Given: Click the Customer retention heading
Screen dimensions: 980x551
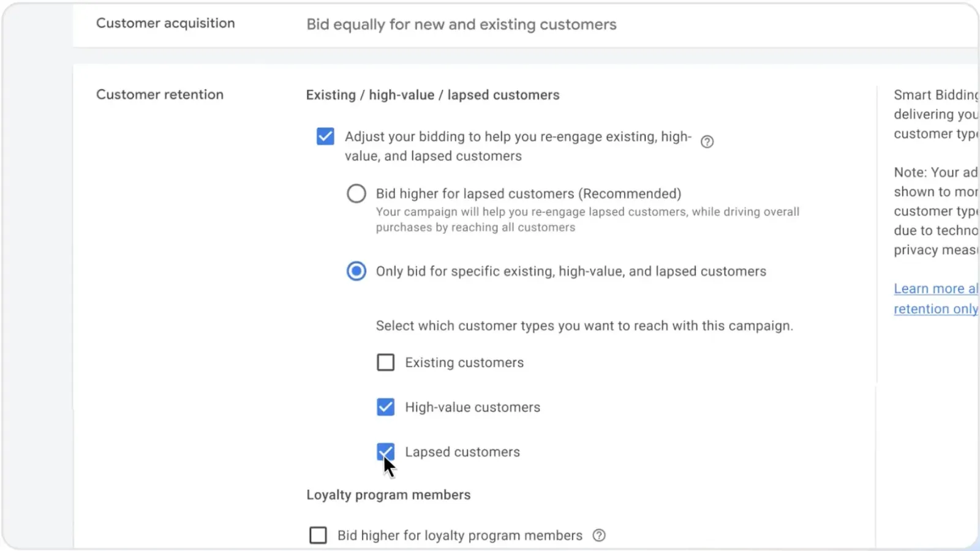Looking at the screenshot, I should click(160, 95).
